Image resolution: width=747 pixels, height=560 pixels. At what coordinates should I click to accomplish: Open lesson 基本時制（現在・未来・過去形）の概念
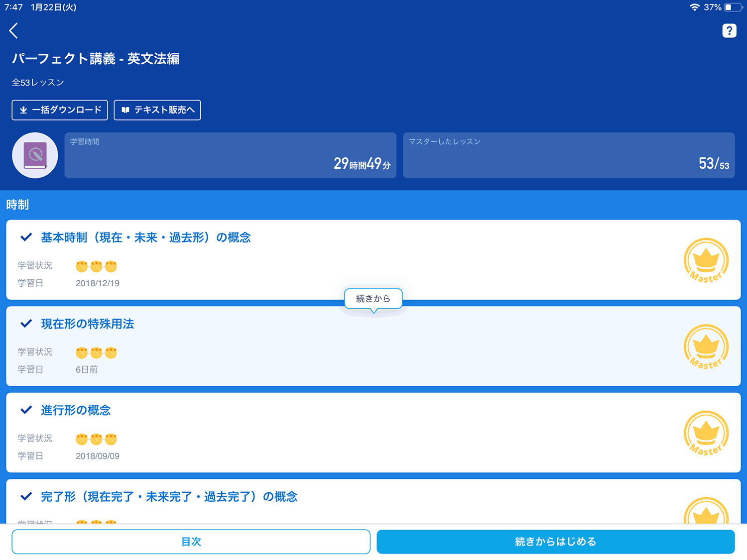coord(145,238)
